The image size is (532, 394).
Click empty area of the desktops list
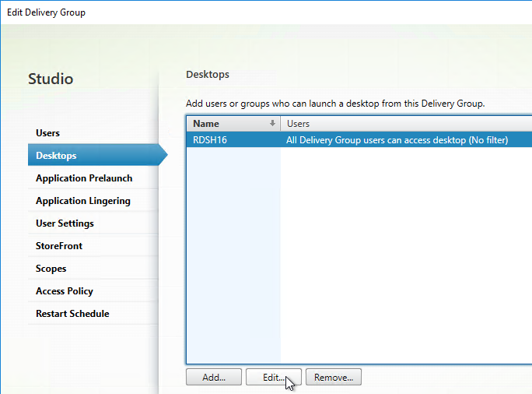(x=389, y=257)
